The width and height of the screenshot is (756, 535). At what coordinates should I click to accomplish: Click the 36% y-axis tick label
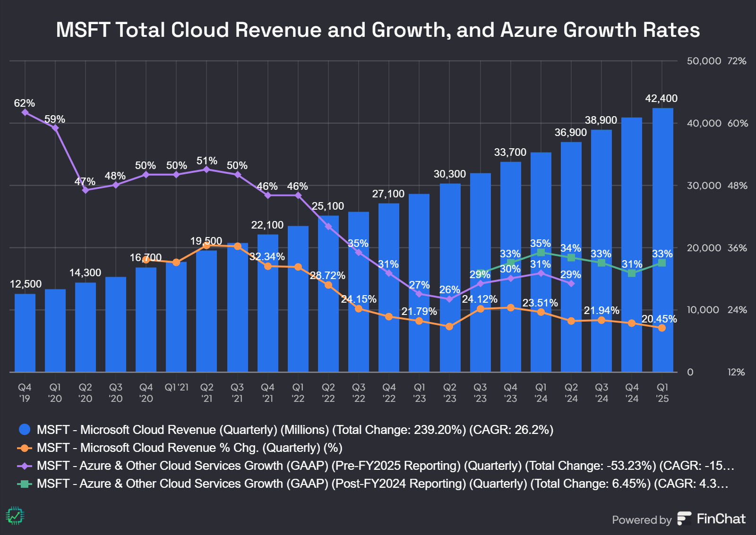(737, 248)
